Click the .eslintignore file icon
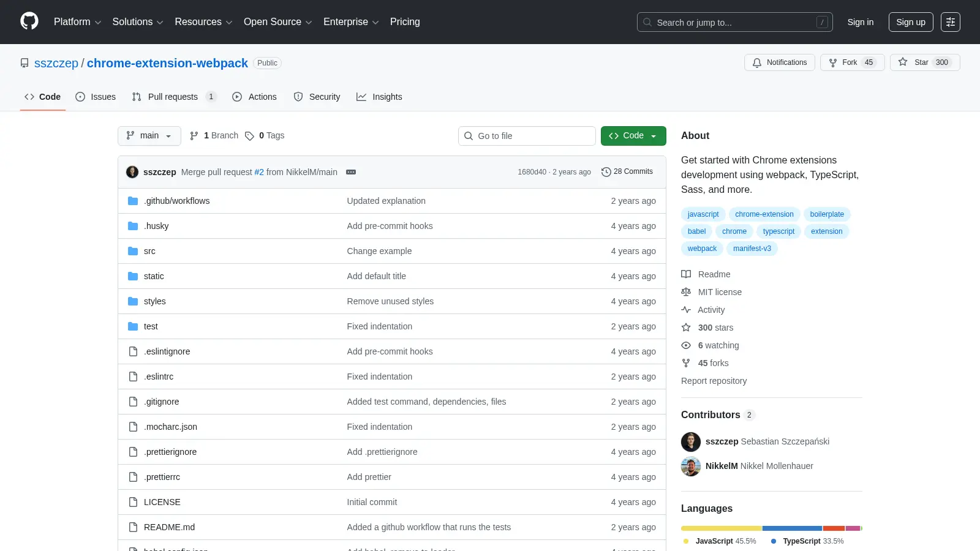 [x=133, y=351]
